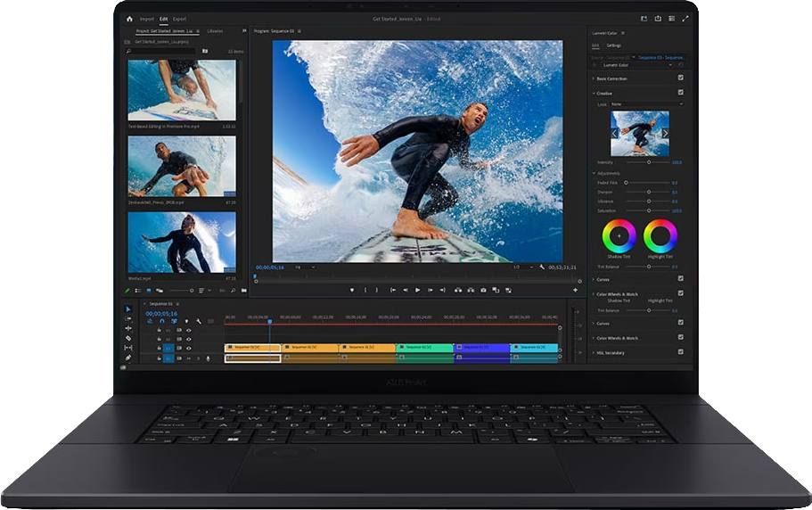812x510 pixels.
Task: Open timeline display settings wrench
Action: pos(199,321)
